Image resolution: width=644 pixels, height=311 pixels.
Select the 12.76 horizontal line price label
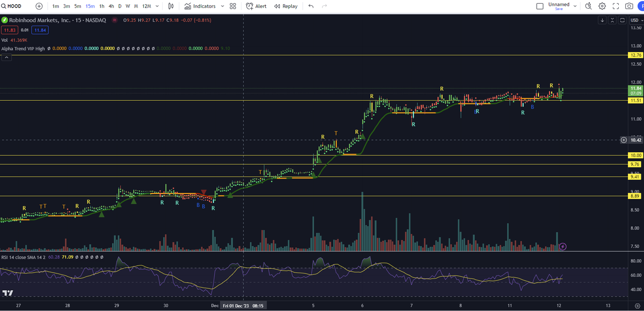pos(636,55)
